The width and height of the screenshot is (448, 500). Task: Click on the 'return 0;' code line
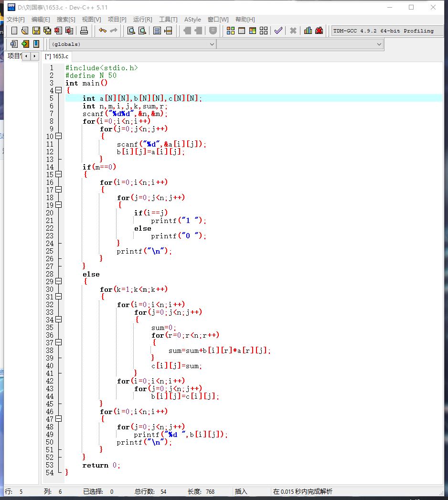click(x=101, y=465)
